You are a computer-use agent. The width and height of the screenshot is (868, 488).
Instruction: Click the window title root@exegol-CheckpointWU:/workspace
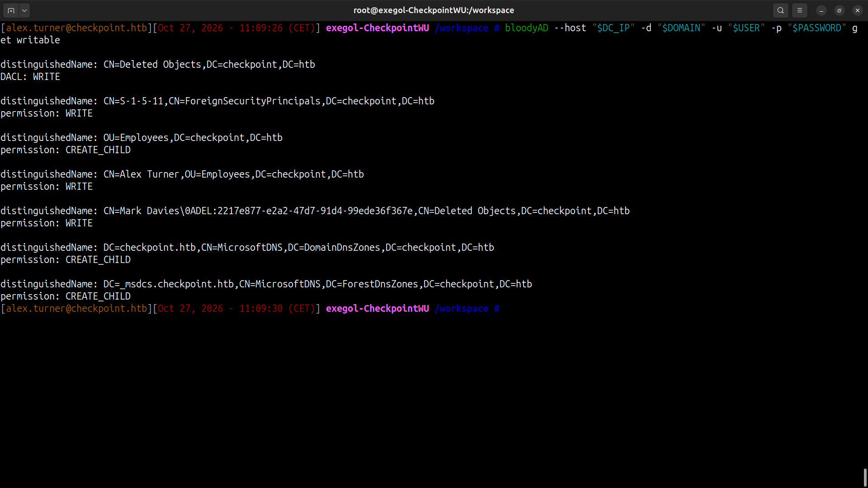434,10
